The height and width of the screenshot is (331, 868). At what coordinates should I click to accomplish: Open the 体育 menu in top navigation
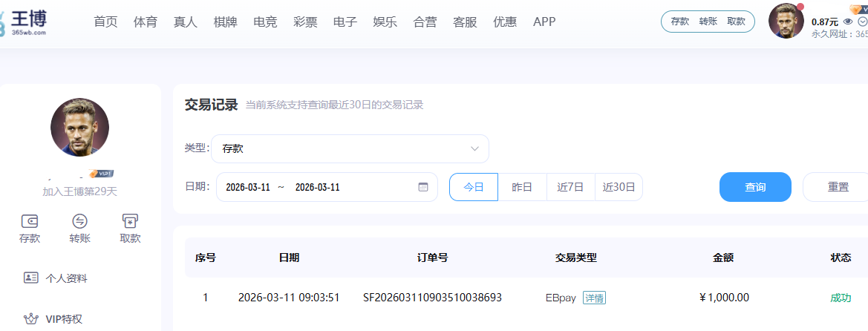(145, 22)
